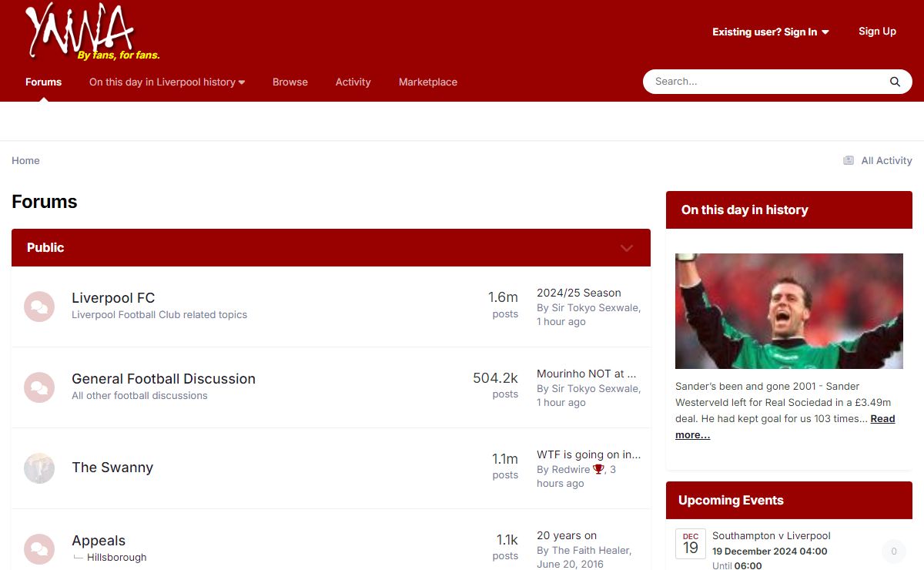Click the Appeals forum bubble icon
924x570 pixels.
[39, 549]
